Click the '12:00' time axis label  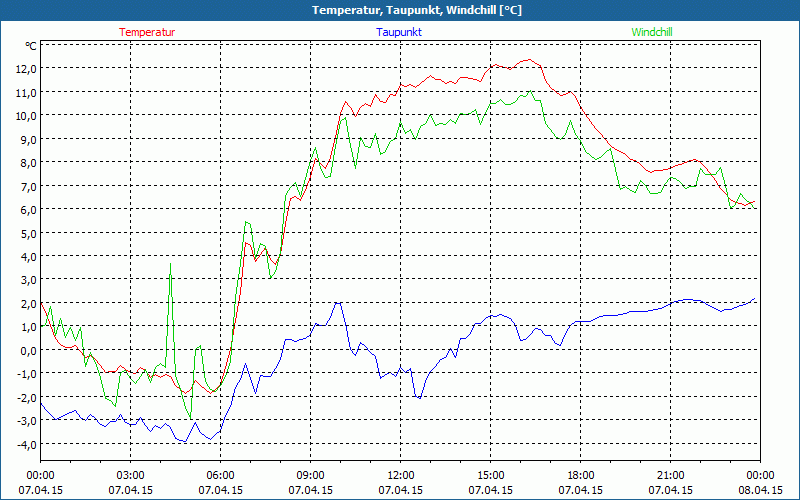401,476
